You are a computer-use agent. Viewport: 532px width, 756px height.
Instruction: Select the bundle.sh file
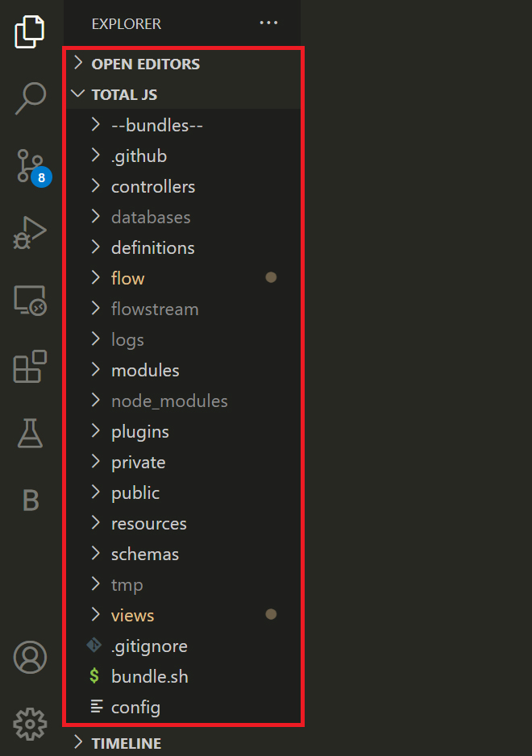tap(149, 676)
